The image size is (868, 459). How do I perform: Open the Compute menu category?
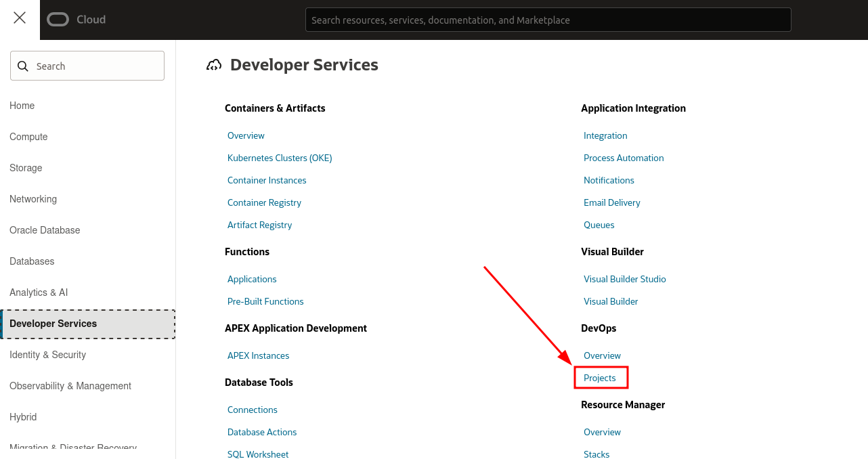pyautogui.click(x=28, y=137)
